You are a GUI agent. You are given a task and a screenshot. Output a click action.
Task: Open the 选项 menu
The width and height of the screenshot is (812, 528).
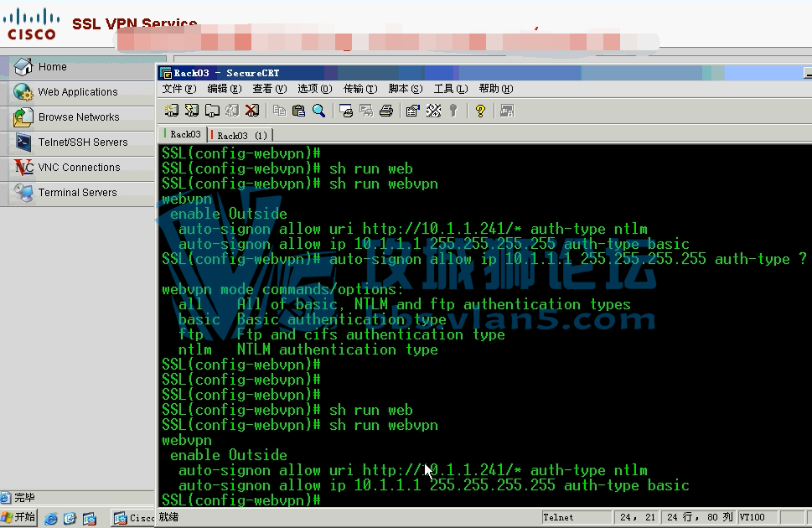click(314, 88)
